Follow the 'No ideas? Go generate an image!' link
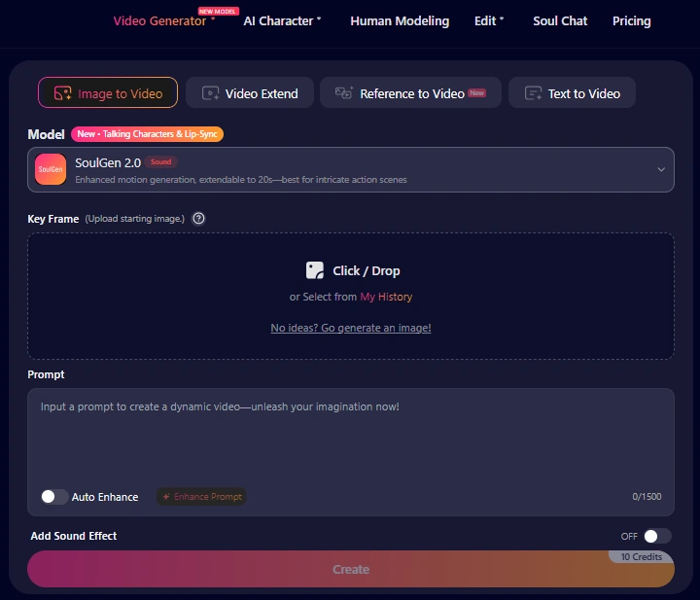This screenshot has width=700, height=600. point(350,328)
